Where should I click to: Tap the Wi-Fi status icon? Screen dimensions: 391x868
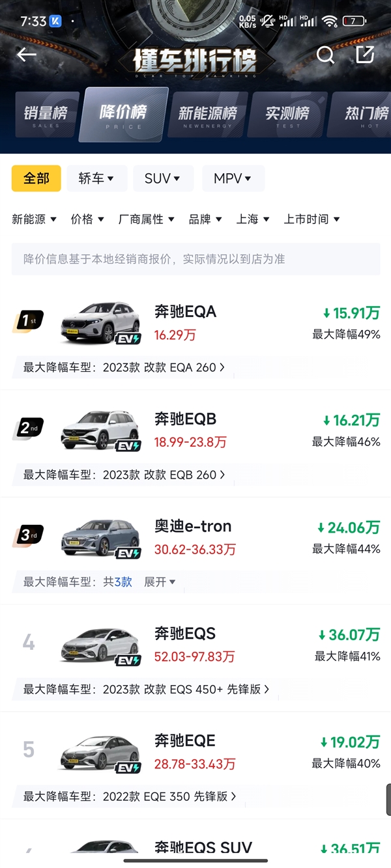click(x=330, y=21)
